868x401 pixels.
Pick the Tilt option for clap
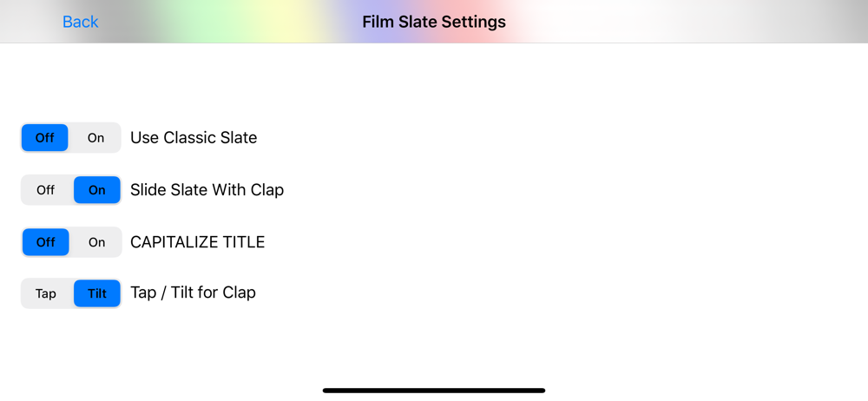[96, 293]
